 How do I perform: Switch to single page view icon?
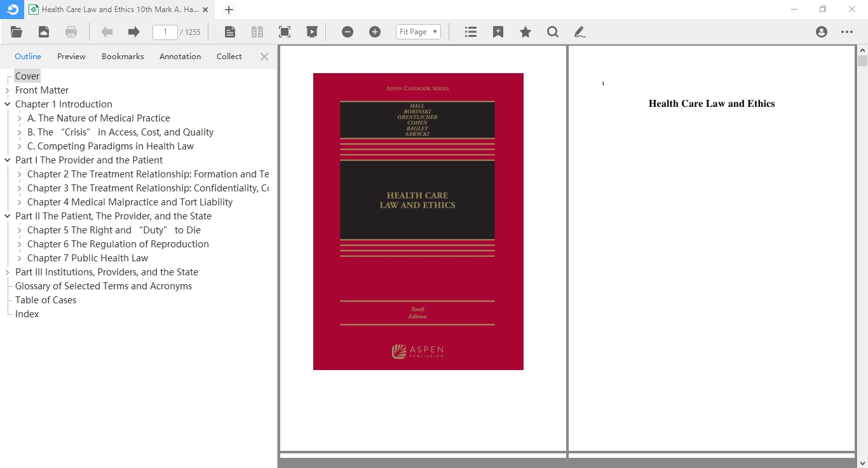tap(230, 32)
